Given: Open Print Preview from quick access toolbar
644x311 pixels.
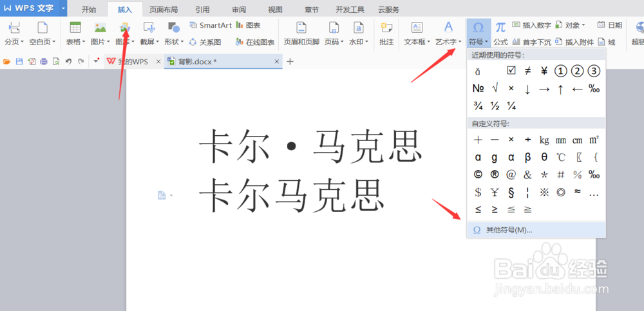Looking at the screenshot, I should tap(56, 62).
